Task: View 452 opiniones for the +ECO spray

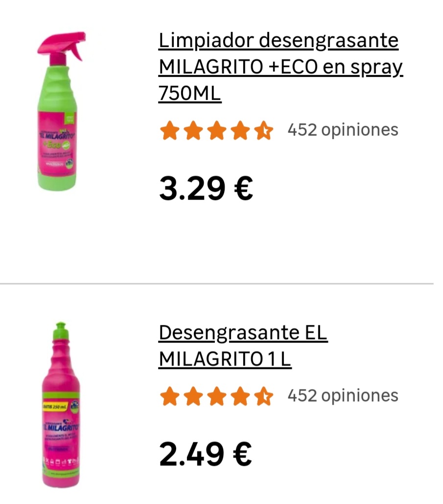Action: coord(343,130)
